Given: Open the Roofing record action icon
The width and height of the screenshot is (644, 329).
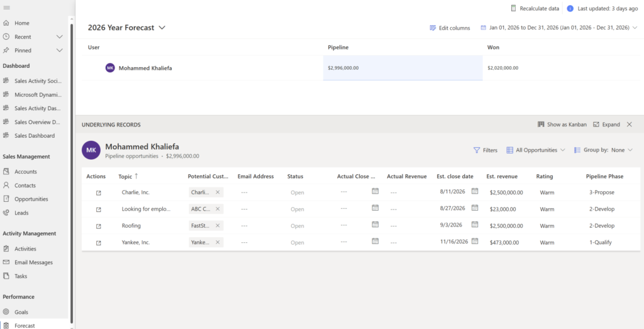Looking at the screenshot, I should [99, 226].
